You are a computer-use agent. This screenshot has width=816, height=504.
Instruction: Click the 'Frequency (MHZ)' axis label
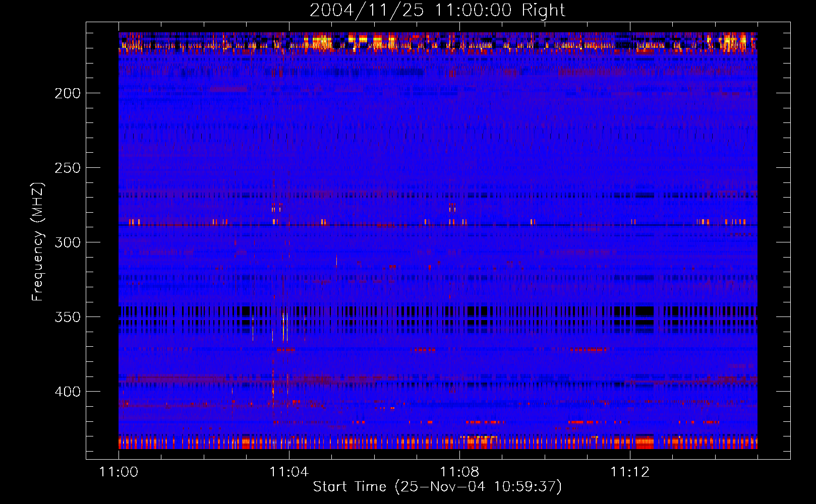pos(38,241)
